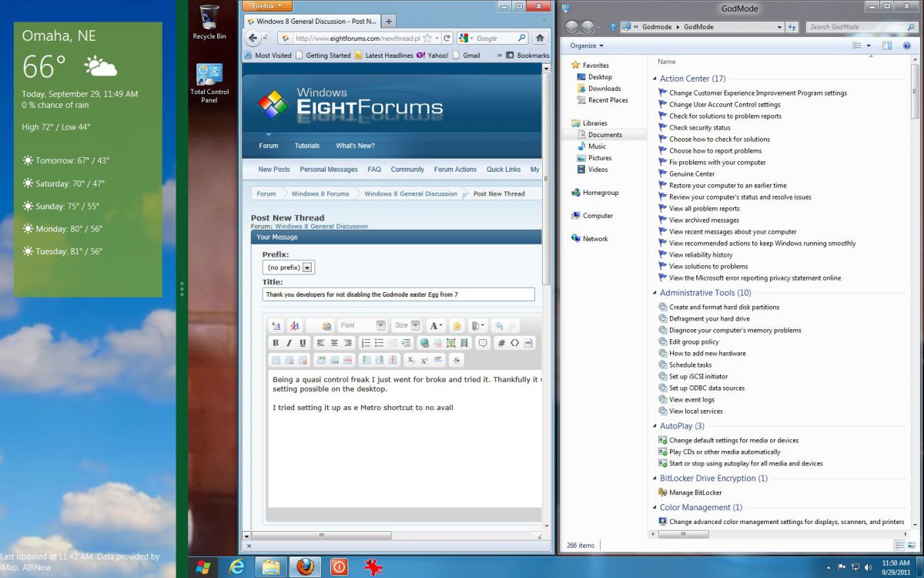Open a new Firefox tab
The width and height of the screenshot is (924, 578).
[x=389, y=22]
